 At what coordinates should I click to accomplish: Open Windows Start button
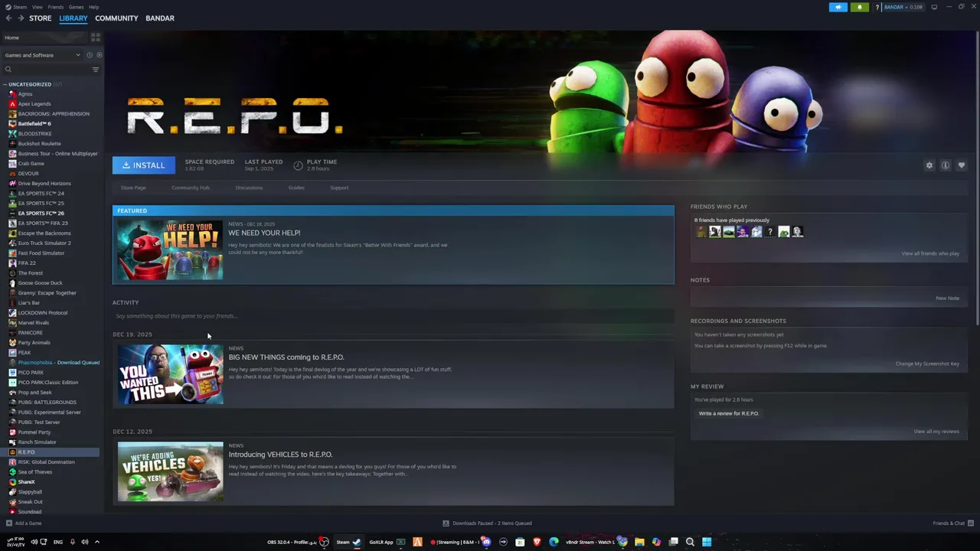tap(707, 542)
